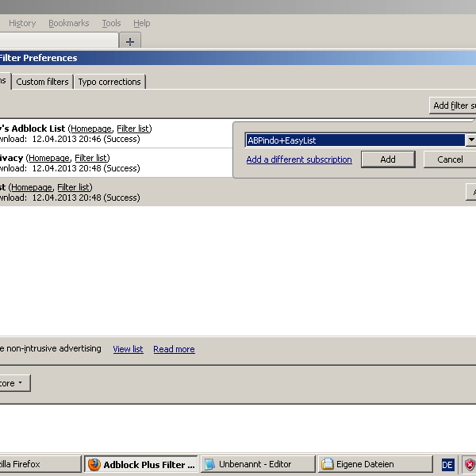Open the Bookmarks menu
The height and width of the screenshot is (476, 476).
pyautogui.click(x=68, y=23)
